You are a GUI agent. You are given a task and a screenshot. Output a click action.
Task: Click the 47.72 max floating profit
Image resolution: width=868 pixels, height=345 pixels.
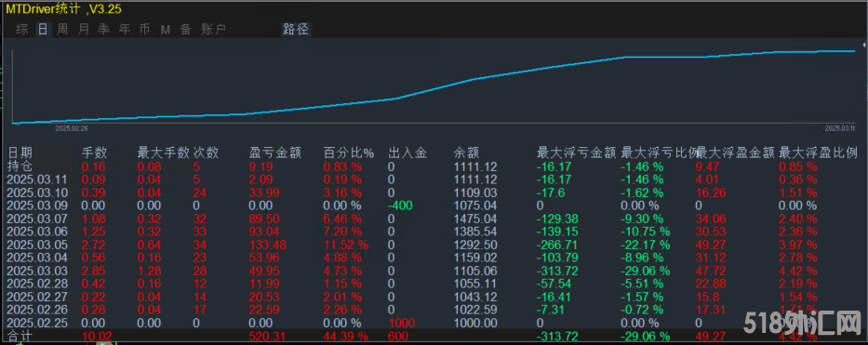click(x=711, y=271)
